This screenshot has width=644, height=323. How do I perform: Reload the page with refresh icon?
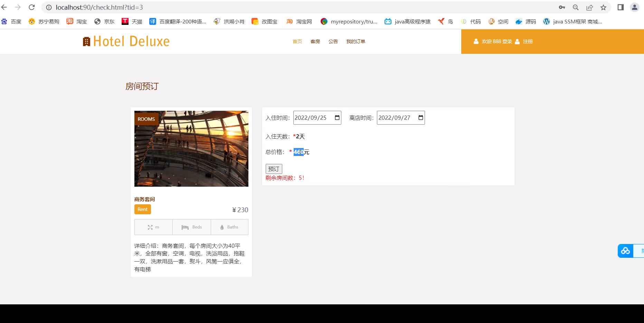coord(32,7)
